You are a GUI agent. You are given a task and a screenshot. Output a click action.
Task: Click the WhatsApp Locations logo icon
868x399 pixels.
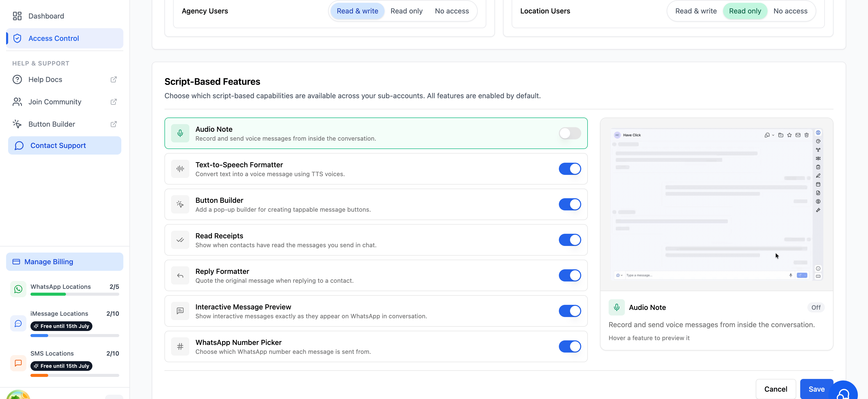[18, 289]
